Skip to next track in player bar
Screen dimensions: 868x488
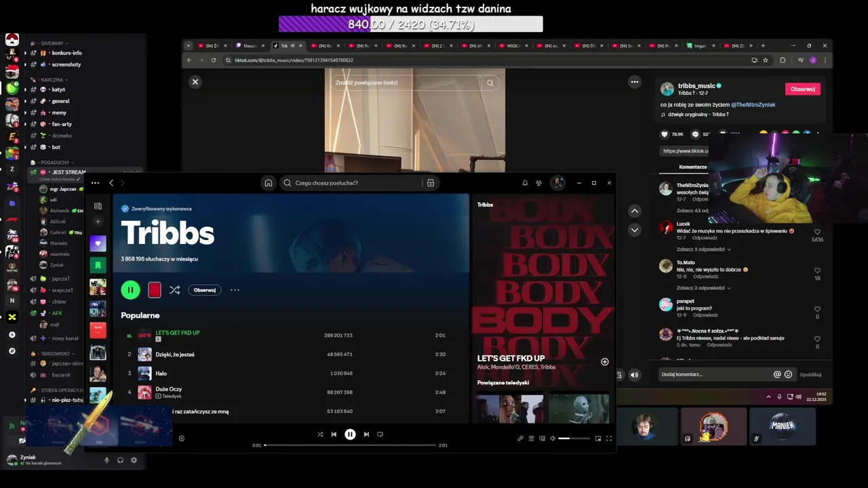(366, 434)
